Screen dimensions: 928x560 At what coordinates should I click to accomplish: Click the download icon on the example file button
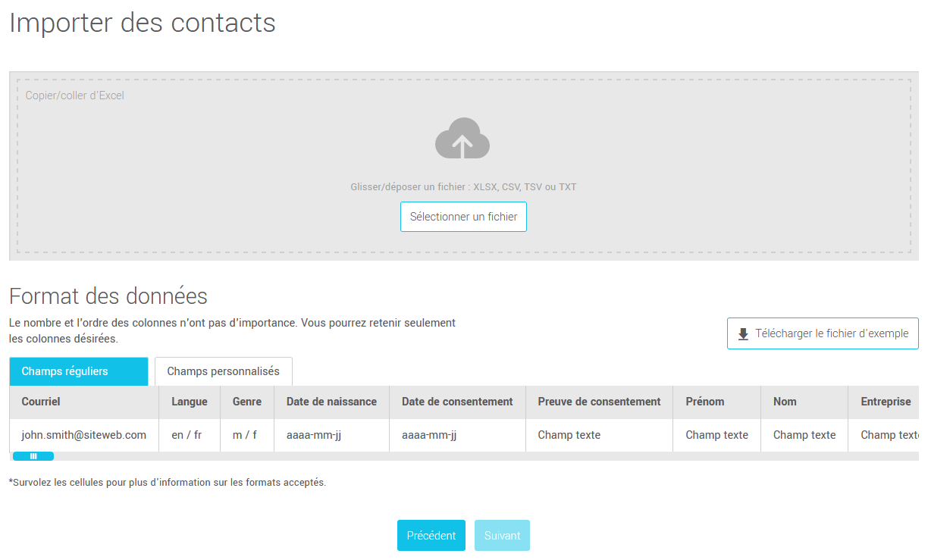pos(741,333)
